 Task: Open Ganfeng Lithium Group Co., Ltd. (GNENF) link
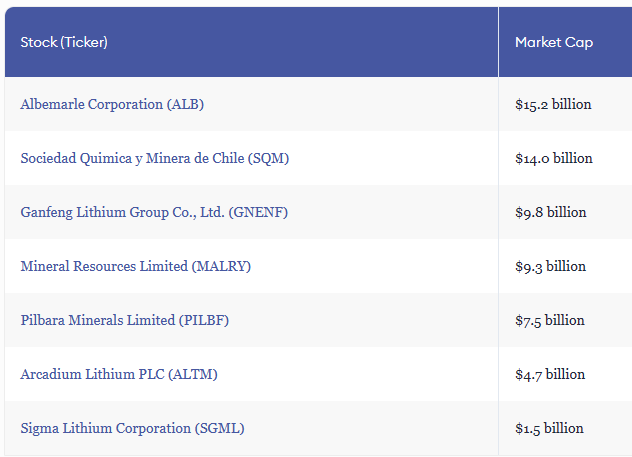[x=154, y=212]
